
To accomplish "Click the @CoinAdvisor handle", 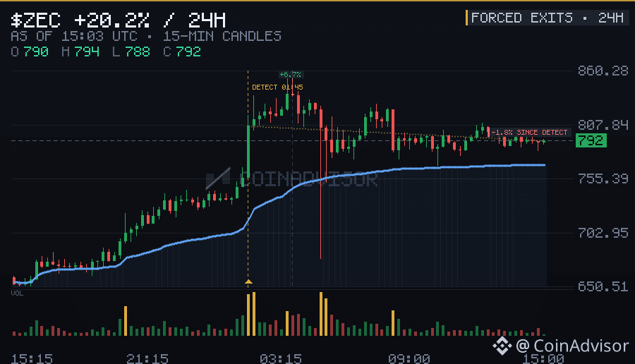I will tap(572, 346).
